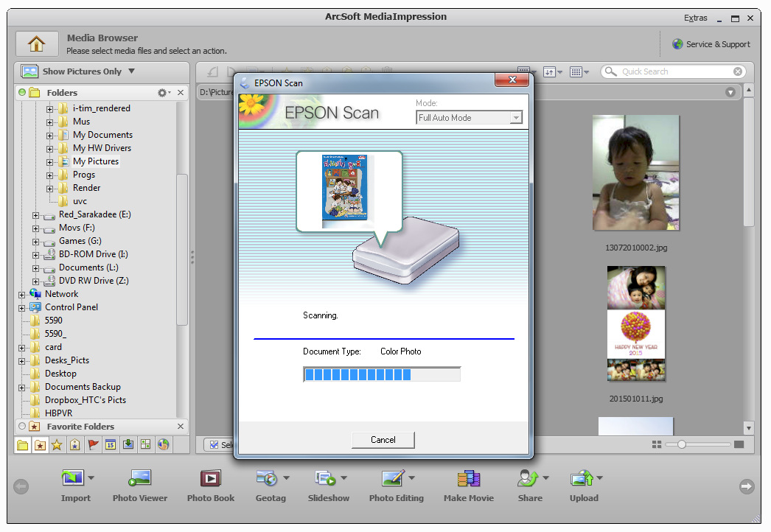Open the path history dropdown arrow
The height and width of the screenshot is (532, 771).
click(x=730, y=92)
